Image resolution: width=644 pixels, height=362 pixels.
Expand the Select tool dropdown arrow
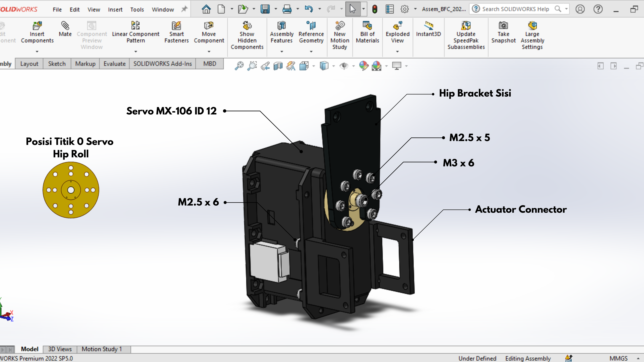[364, 9]
